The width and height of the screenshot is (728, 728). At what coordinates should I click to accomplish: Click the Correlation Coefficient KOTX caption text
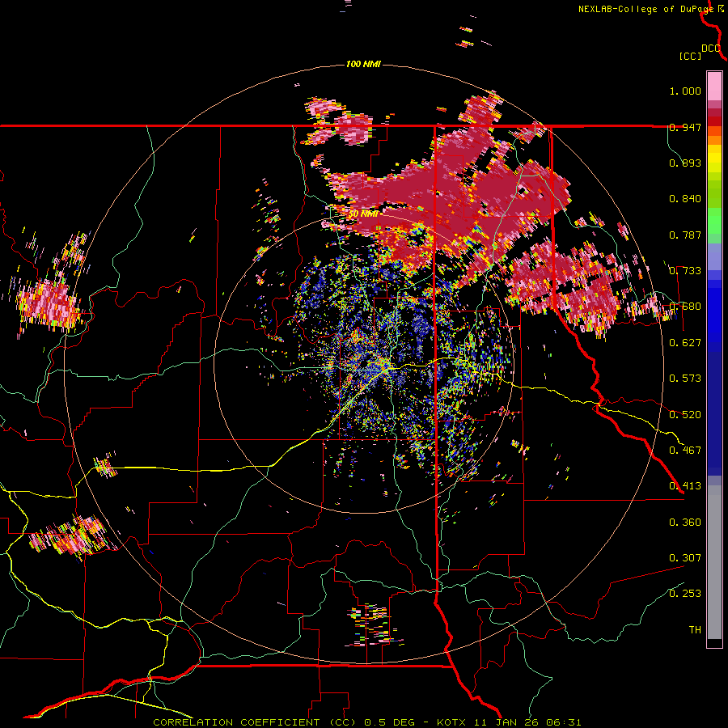coord(366,722)
